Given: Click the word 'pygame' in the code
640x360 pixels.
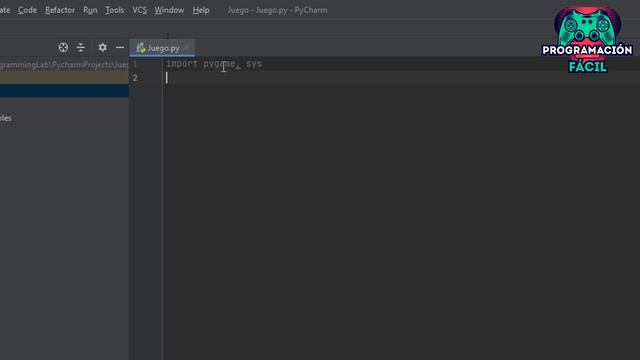Looking at the screenshot, I should [219, 64].
